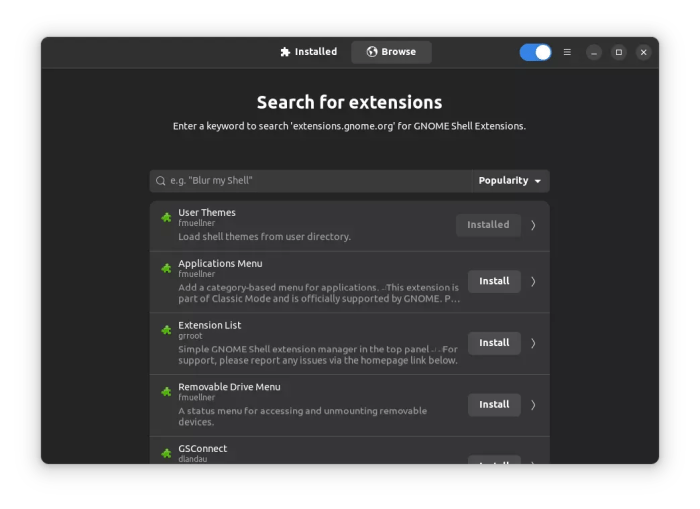Image resolution: width=700 pixels, height=509 pixels.
Task: Minimize the Extension Manager window
Action: click(594, 52)
